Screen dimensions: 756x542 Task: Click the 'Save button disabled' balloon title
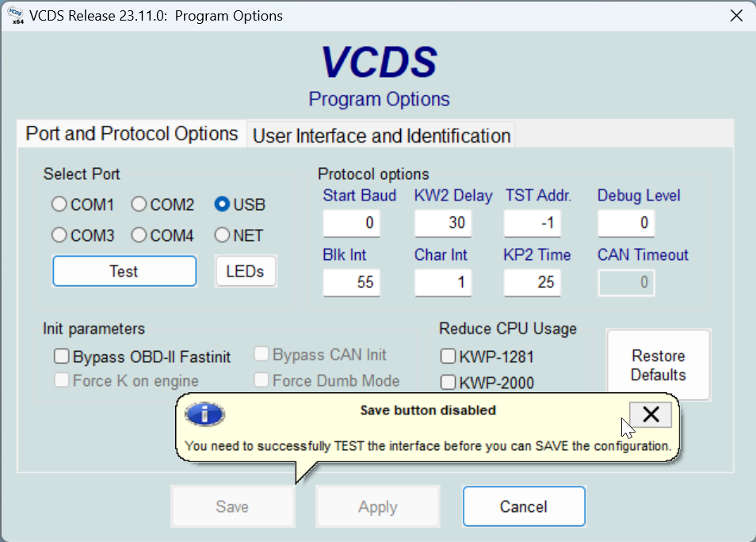(428, 410)
